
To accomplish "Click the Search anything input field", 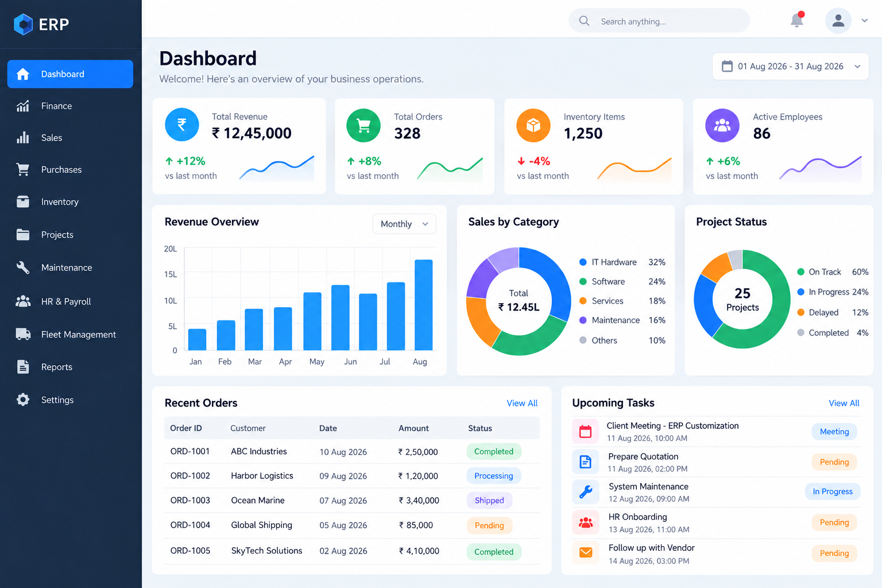I will [659, 21].
